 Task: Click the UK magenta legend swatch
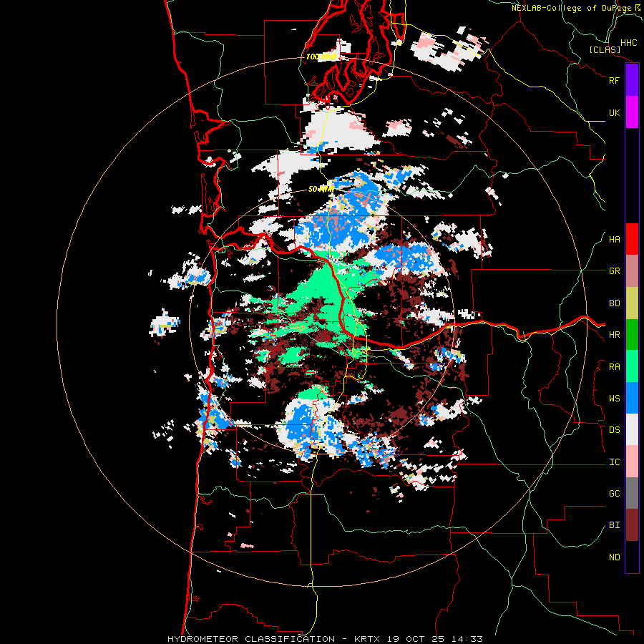632,112
